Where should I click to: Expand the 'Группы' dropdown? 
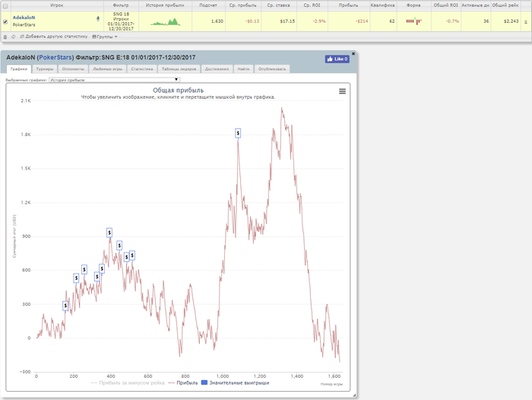105,37
